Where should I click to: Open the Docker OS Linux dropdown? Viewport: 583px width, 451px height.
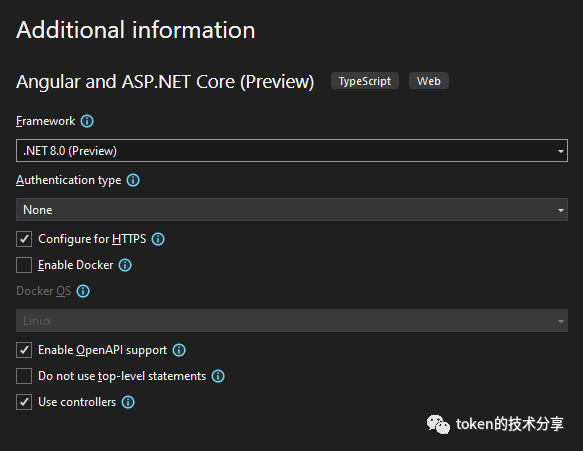click(292, 320)
